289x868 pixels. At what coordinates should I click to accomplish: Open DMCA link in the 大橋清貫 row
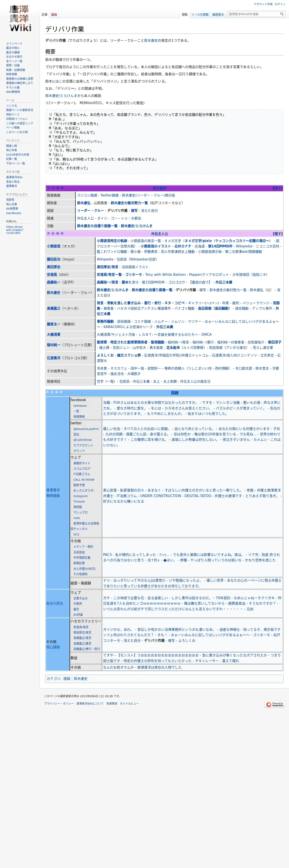pos(206,335)
